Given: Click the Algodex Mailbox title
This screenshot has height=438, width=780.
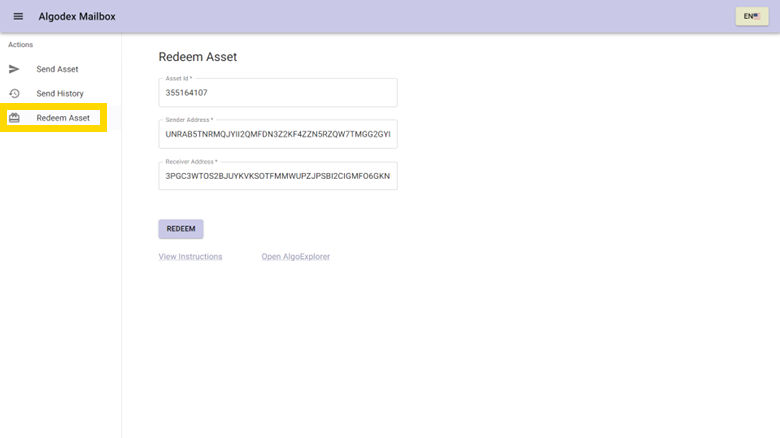Looking at the screenshot, I should click(x=77, y=17).
